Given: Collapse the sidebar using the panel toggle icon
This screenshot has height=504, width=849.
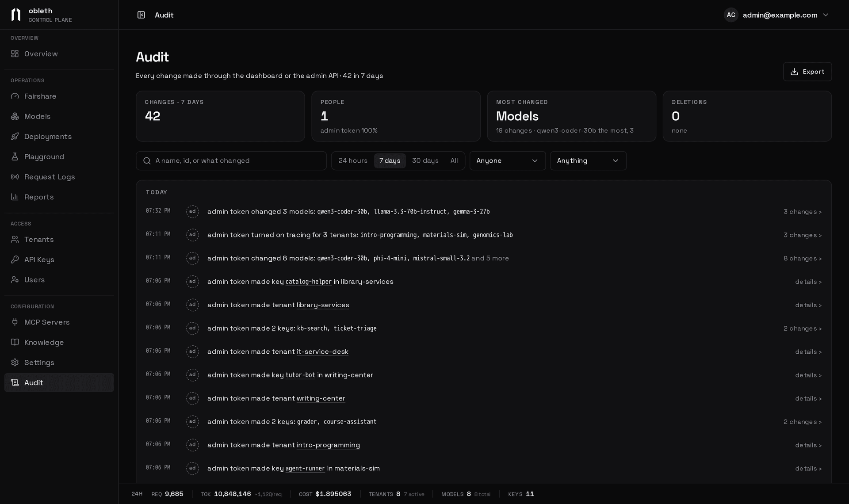Looking at the screenshot, I should pyautogui.click(x=141, y=15).
